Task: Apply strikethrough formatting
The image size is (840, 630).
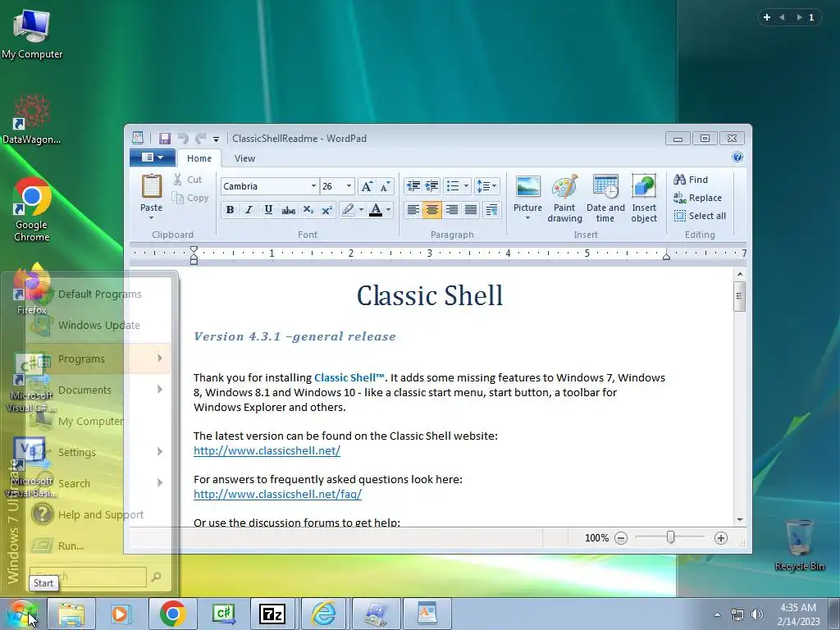Action: [x=288, y=210]
